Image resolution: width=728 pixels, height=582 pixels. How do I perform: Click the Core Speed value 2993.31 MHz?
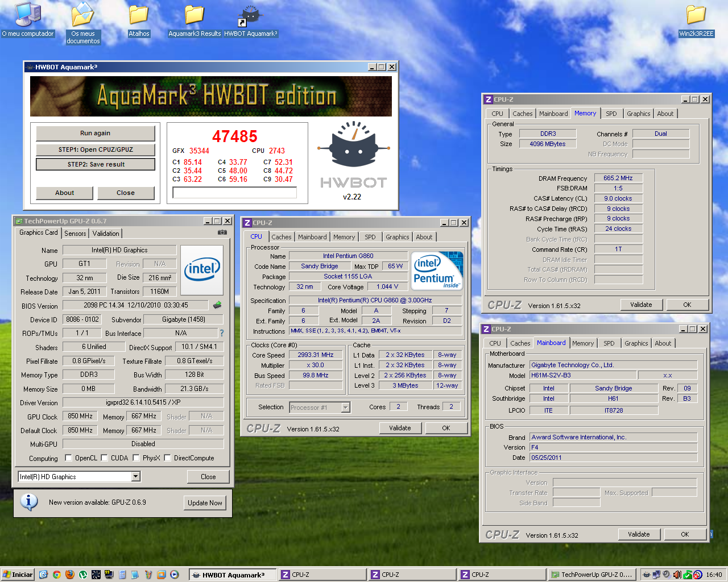(x=315, y=355)
